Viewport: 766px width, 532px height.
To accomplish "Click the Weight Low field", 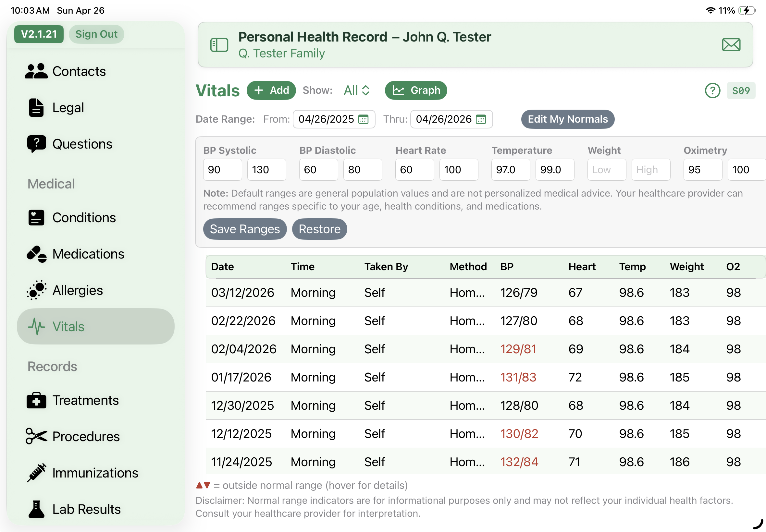I will tap(607, 170).
